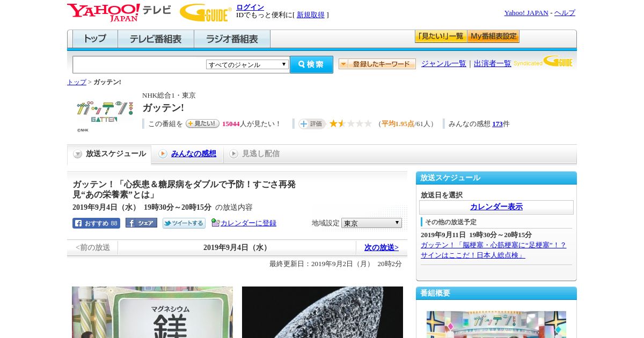Select the トップ navigation tab

pyautogui.click(x=95, y=39)
